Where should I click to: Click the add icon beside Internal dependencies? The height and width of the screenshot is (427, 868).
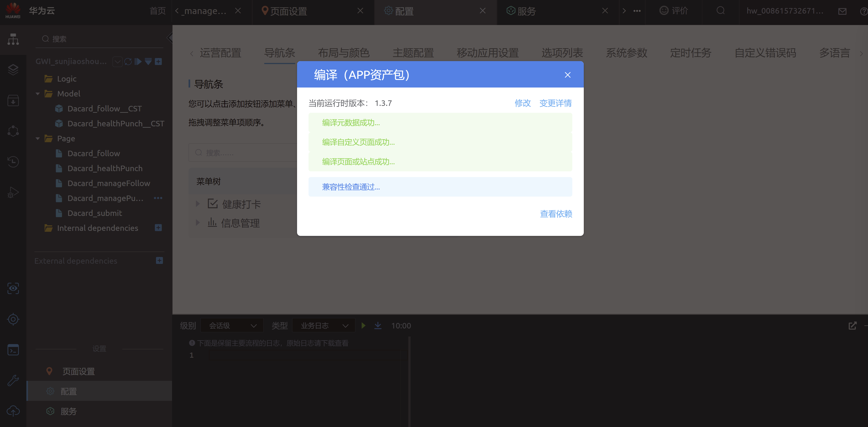(x=158, y=228)
